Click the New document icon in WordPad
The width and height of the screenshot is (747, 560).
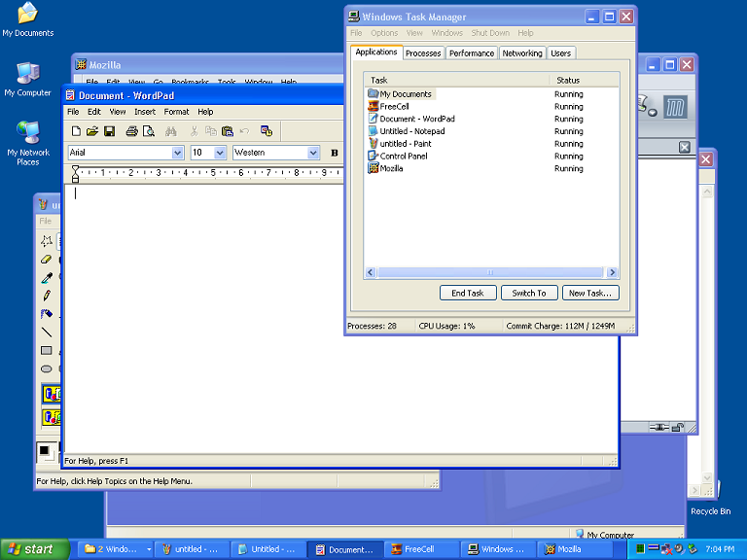76,131
